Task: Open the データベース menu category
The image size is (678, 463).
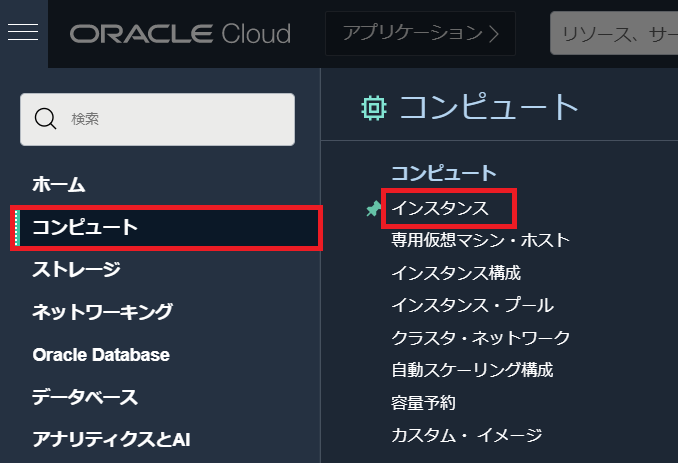Action: (85, 397)
